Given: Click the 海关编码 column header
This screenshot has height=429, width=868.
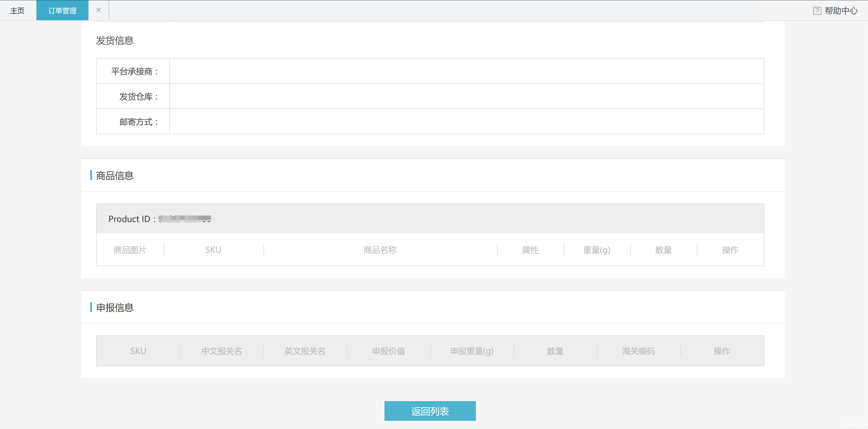Looking at the screenshot, I should (638, 351).
